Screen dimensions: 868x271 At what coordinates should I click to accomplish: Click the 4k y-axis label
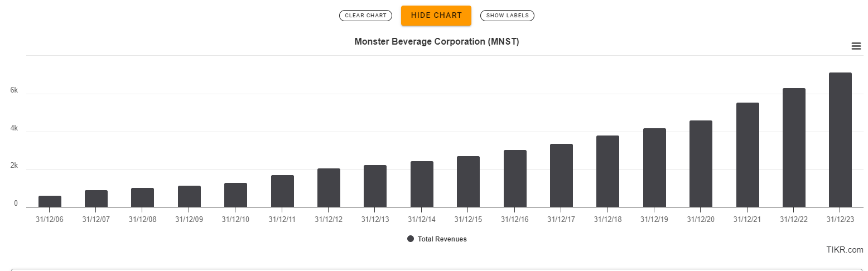tap(14, 128)
